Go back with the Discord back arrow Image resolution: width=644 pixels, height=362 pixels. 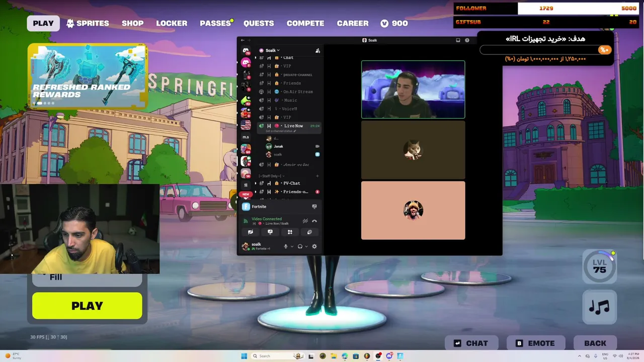tap(243, 40)
